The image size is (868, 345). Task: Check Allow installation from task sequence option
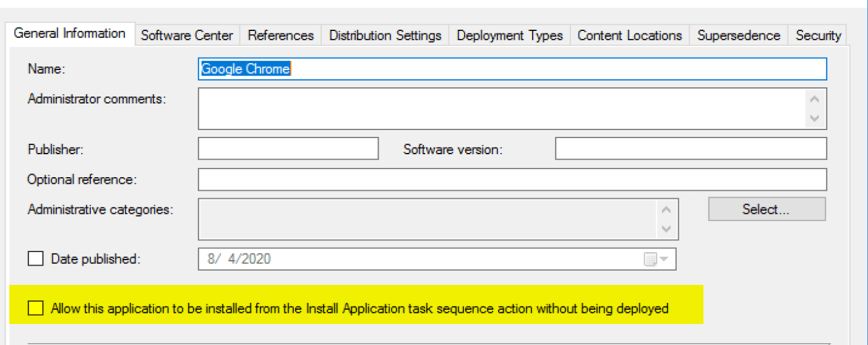(36, 308)
